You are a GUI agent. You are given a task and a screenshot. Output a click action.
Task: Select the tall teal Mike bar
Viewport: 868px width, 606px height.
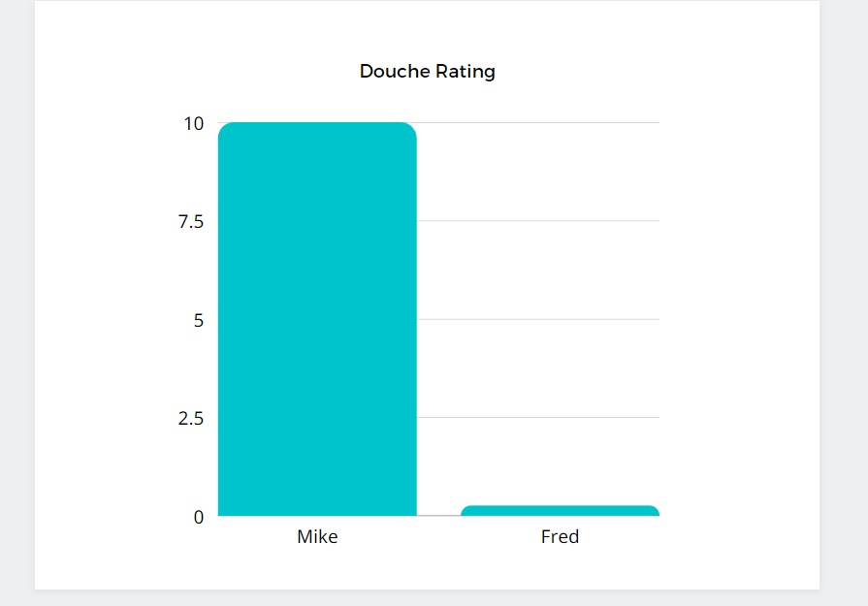click(x=317, y=320)
